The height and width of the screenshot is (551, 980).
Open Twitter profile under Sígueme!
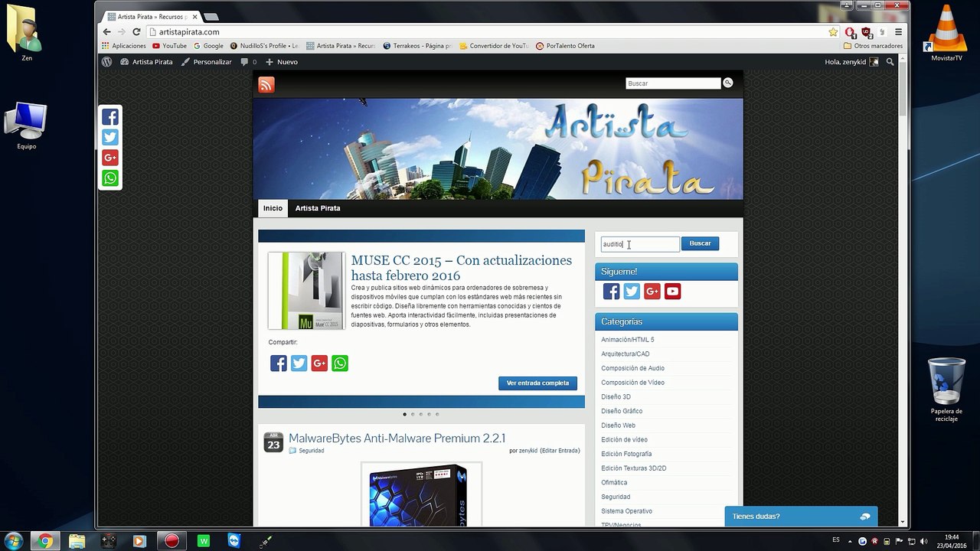coord(632,292)
